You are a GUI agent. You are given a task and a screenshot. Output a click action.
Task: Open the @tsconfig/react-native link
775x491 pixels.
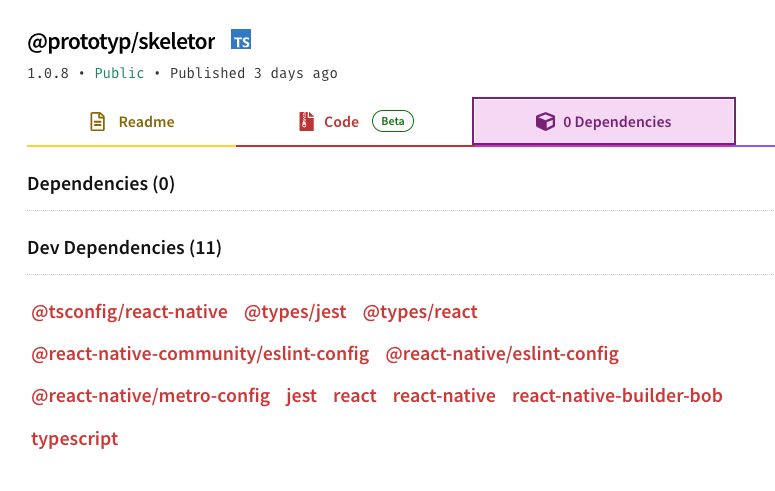point(129,312)
